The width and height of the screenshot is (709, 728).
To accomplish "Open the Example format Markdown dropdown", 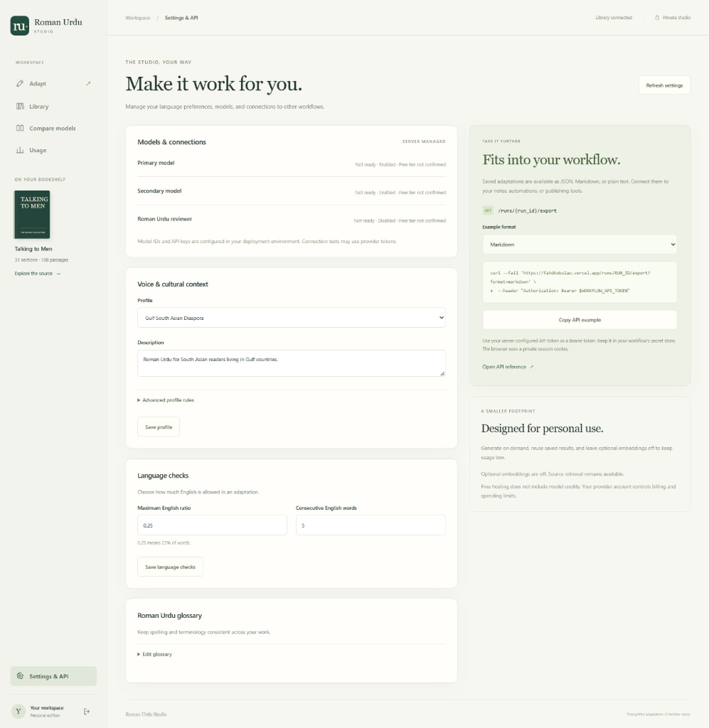I will [x=580, y=245].
